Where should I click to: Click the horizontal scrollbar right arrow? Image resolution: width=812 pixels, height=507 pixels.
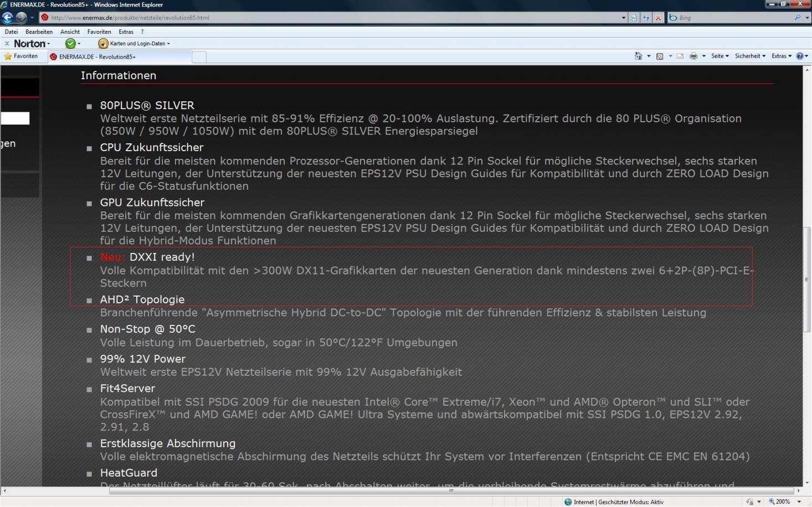point(798,490)
